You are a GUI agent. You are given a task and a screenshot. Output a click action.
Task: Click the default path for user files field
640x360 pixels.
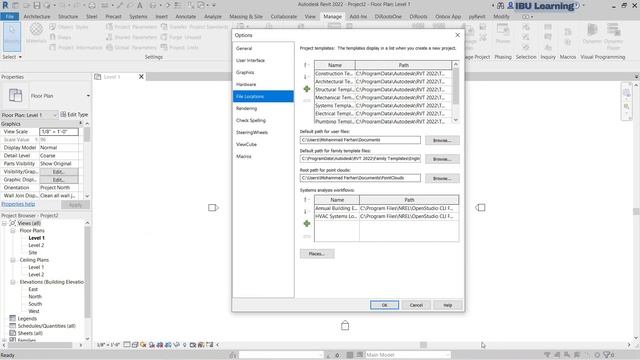(x=360, y=140)
